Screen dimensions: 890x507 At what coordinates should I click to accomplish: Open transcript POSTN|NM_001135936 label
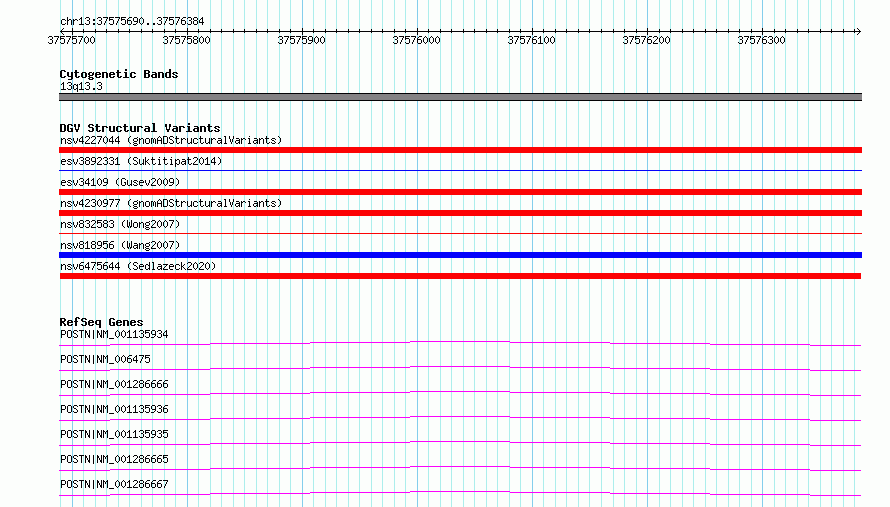114,409
